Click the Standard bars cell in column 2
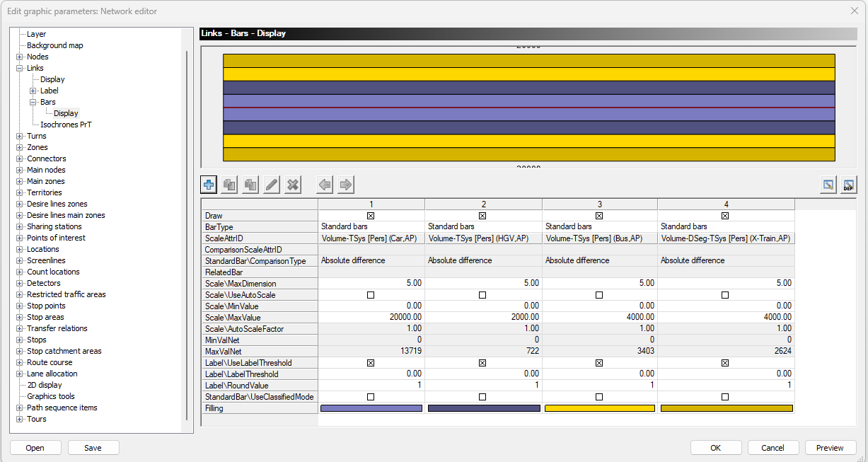The height and width of the screenshot is (462, 868). tap(483, 226)
